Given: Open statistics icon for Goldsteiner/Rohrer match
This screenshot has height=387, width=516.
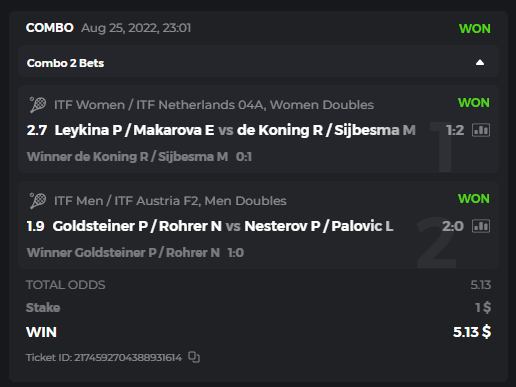Looking at the screenshot, I should click(x=481, y=226).
